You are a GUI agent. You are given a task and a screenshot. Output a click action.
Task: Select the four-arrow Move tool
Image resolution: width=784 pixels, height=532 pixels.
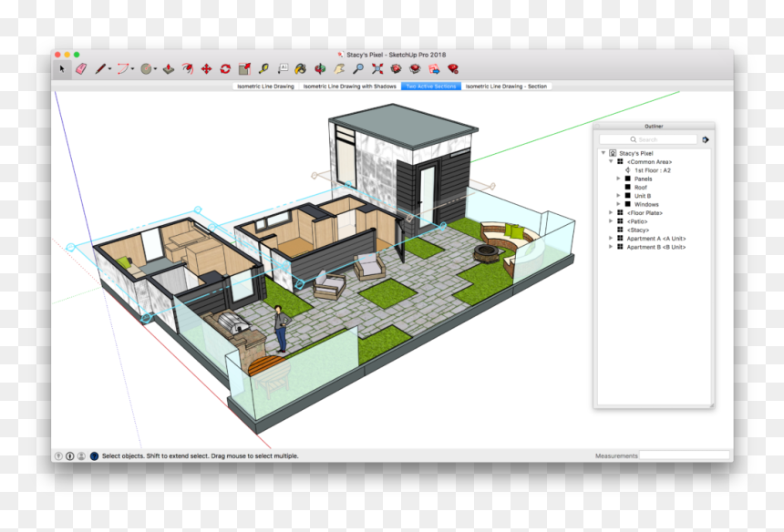click(x=207, y=69)
